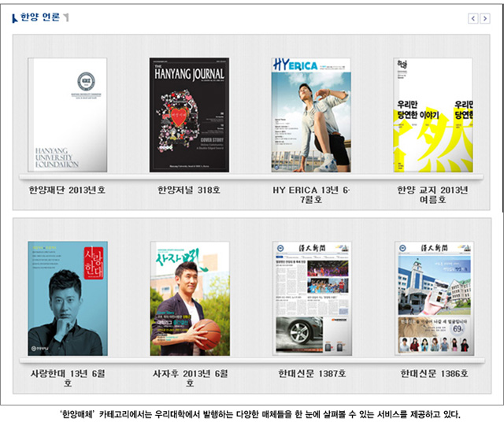Open the HY ERICA 13년 6·7월호 link

pyautogui.click(x=311, y=194)
